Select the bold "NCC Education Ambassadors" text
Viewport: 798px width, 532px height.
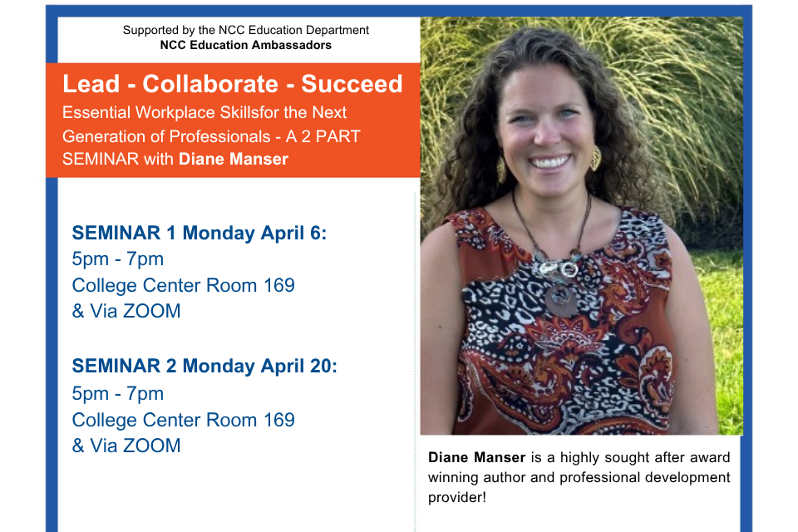tap(246, 45)
